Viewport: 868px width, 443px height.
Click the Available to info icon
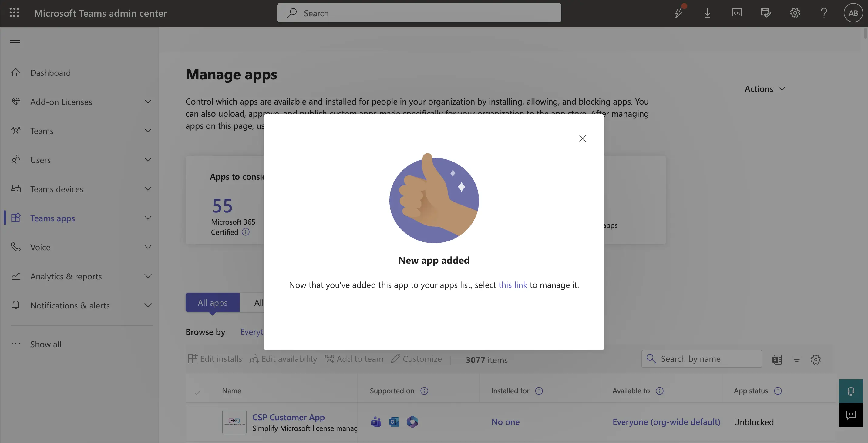tap(659, 391)
